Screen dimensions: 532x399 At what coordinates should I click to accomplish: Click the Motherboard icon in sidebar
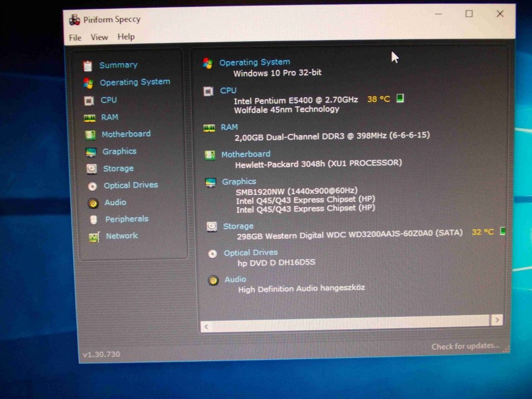tap(90, 135)
